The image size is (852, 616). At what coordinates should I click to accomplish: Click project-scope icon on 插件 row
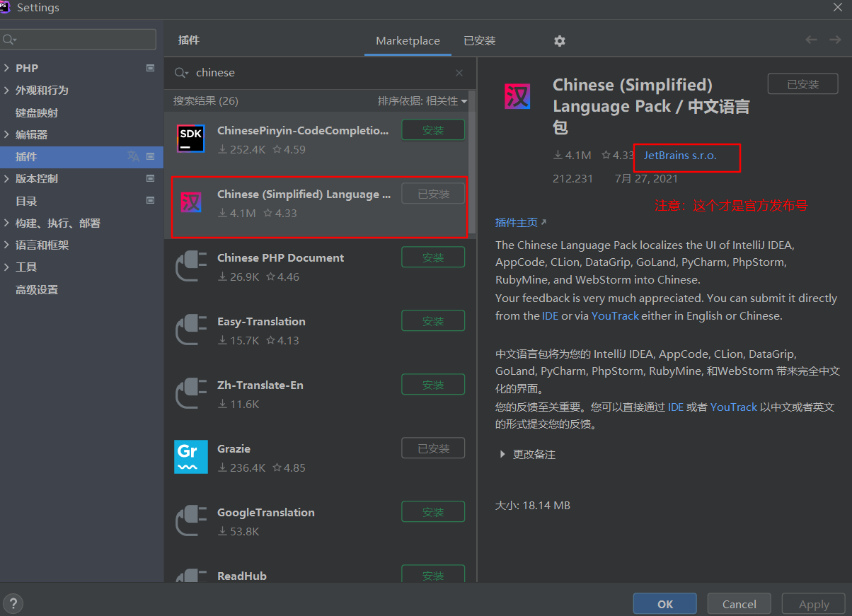pyautogui.click(x=150, y=156)
